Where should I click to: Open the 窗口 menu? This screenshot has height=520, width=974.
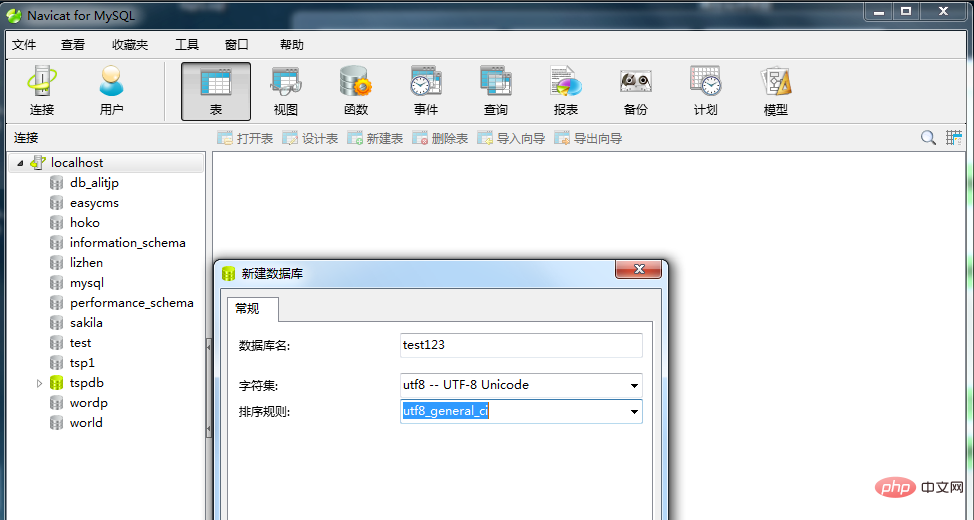click(x=237, y=45)
